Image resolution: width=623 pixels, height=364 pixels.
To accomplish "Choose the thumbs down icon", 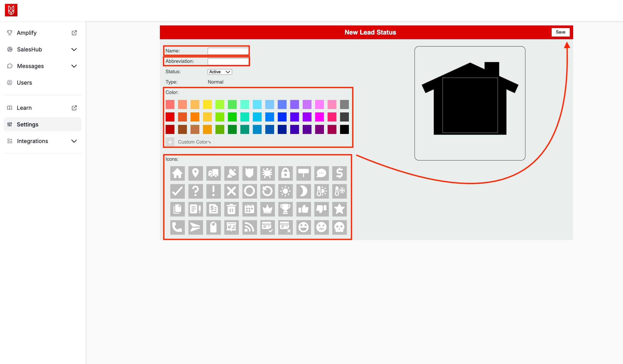I will [x=321, y=209].
